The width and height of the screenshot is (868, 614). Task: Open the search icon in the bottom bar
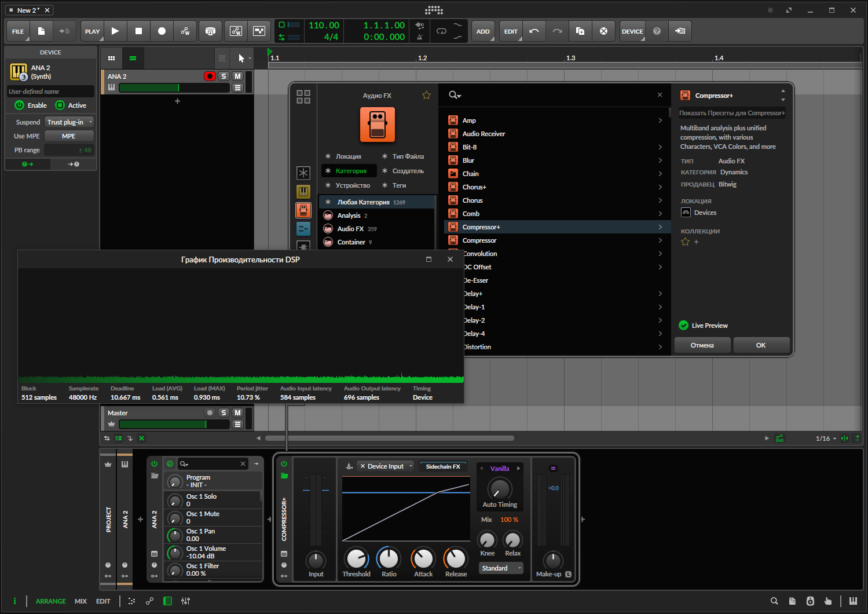click(x=774, y=601)
